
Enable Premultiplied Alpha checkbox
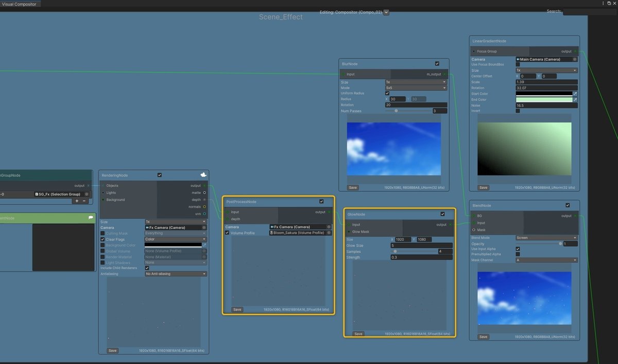(518, 254)
